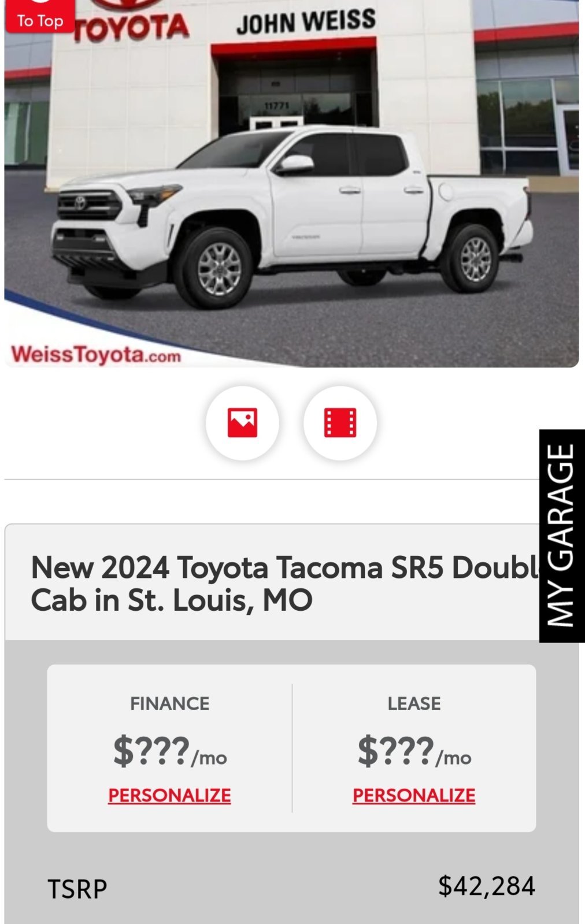Click PERSONALIZE under Lease
The image size is (585, 924).
pyautogui.click(x=414, y=795)
